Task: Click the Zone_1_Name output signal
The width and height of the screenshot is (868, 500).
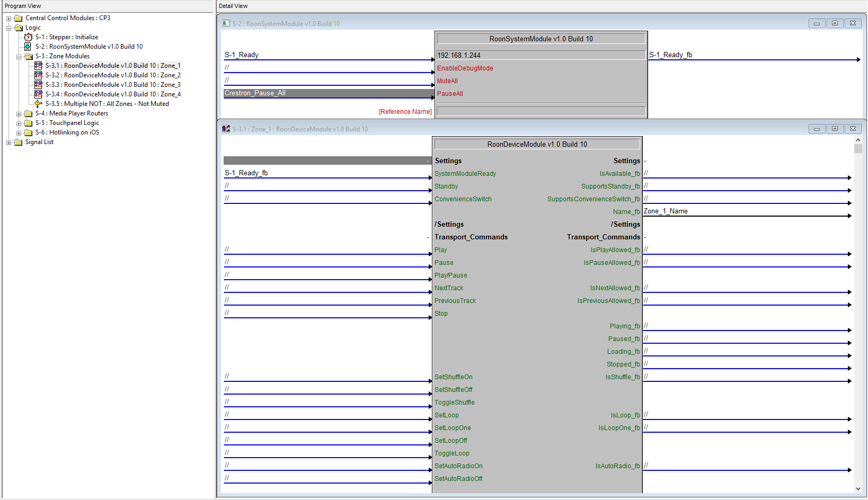Action: [x=746, y=211]
